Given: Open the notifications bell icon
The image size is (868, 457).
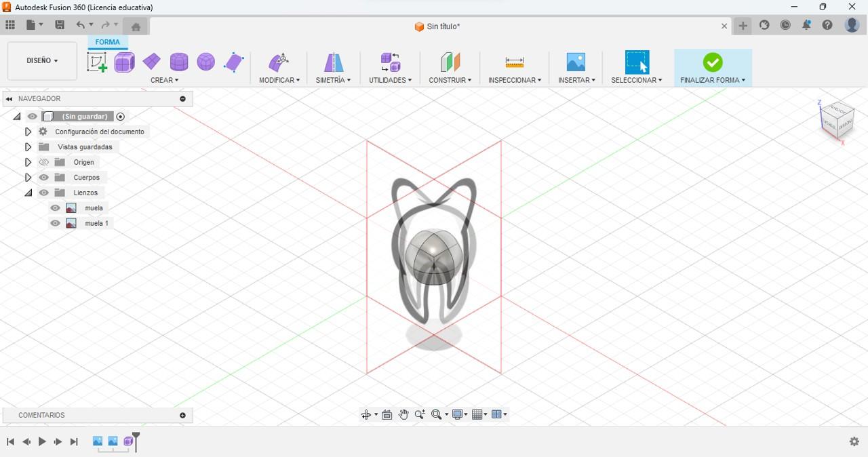Looking at the screenshot, I should pyautogui.click(x=806, y=25).
